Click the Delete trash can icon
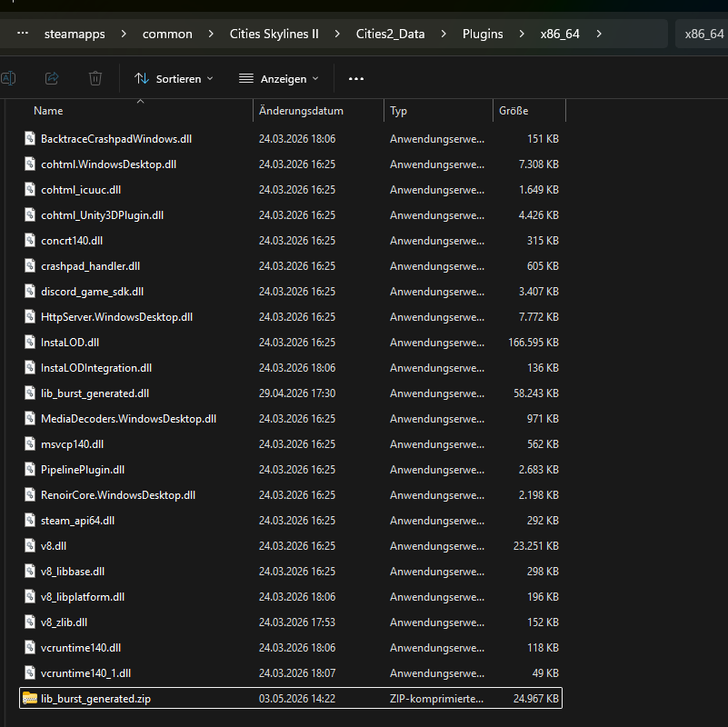Viewport: 728px width, 727px height. [95, 78]
